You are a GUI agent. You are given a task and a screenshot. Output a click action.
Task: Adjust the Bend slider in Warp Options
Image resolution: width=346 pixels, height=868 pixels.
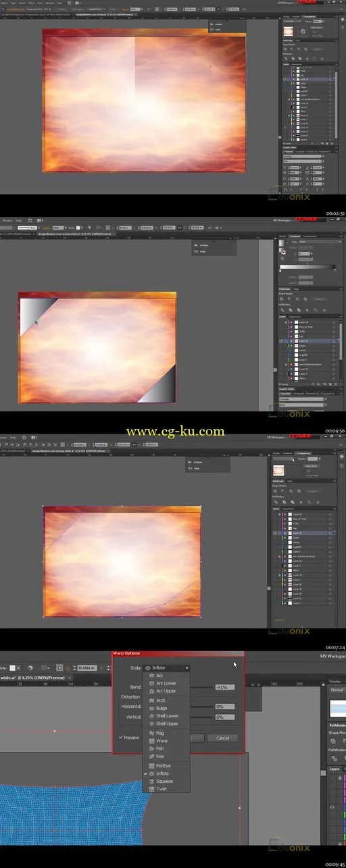click(x=201, y=688)
